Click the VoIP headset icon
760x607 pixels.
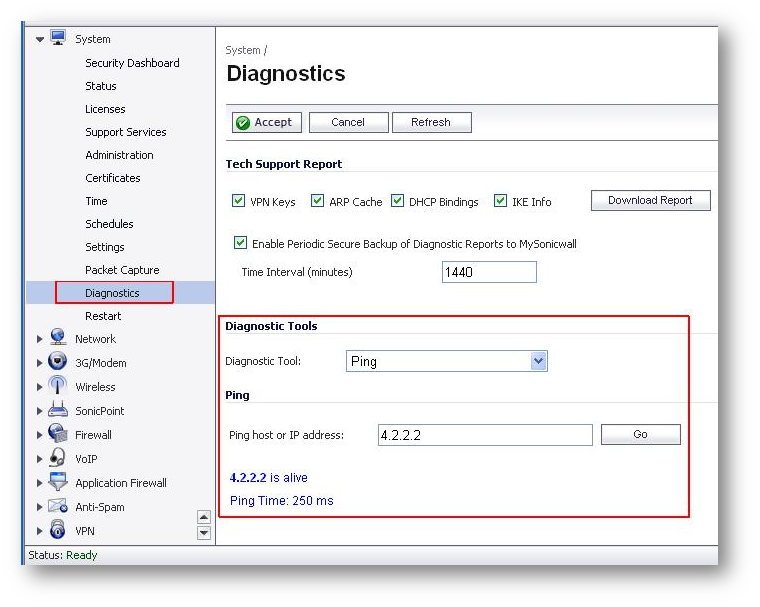57,458
